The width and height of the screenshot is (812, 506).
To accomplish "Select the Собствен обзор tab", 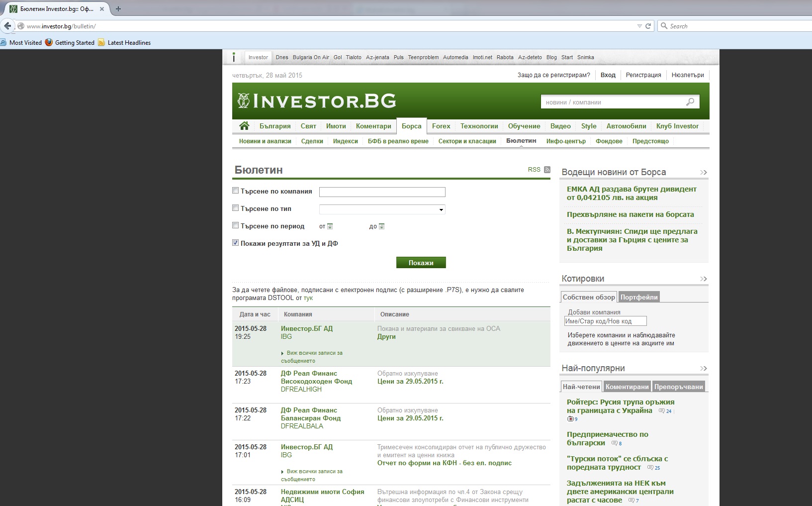I will coord(589,297).
